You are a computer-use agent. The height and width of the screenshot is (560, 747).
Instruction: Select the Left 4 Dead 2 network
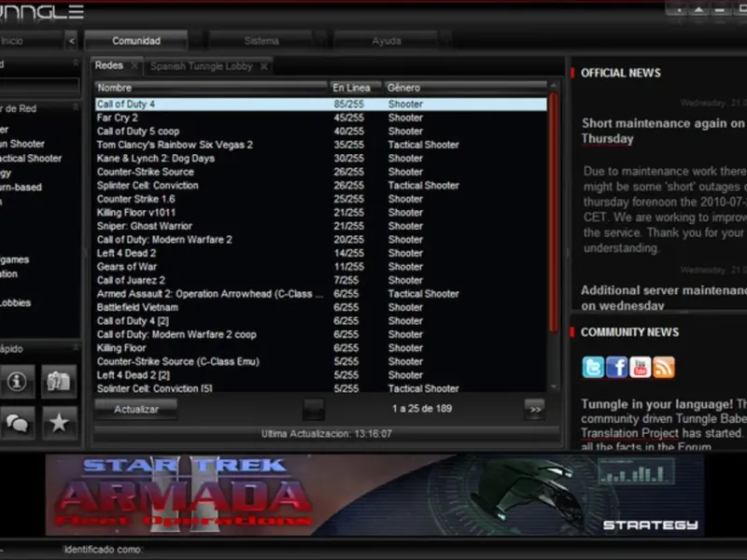point(320,253)
